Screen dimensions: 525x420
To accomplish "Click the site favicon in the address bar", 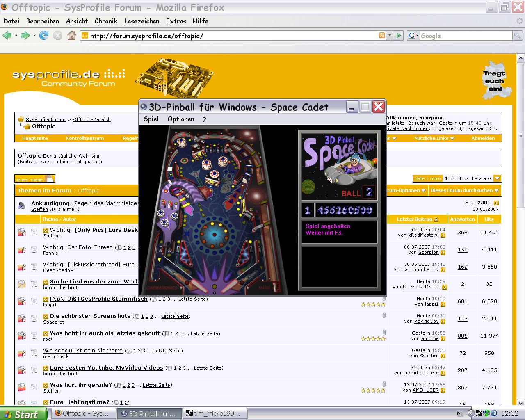I will point(84,36).
